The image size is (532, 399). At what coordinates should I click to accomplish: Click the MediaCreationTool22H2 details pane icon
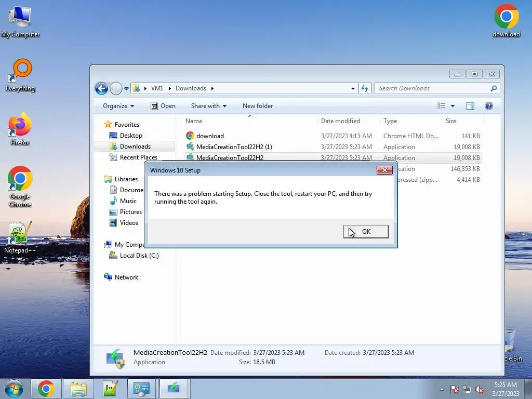(115, 358)
